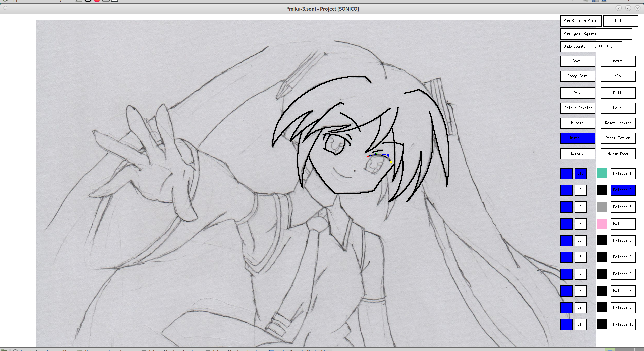
Task: Toggle blue visibility box beside L5
Action: [567, 257]
